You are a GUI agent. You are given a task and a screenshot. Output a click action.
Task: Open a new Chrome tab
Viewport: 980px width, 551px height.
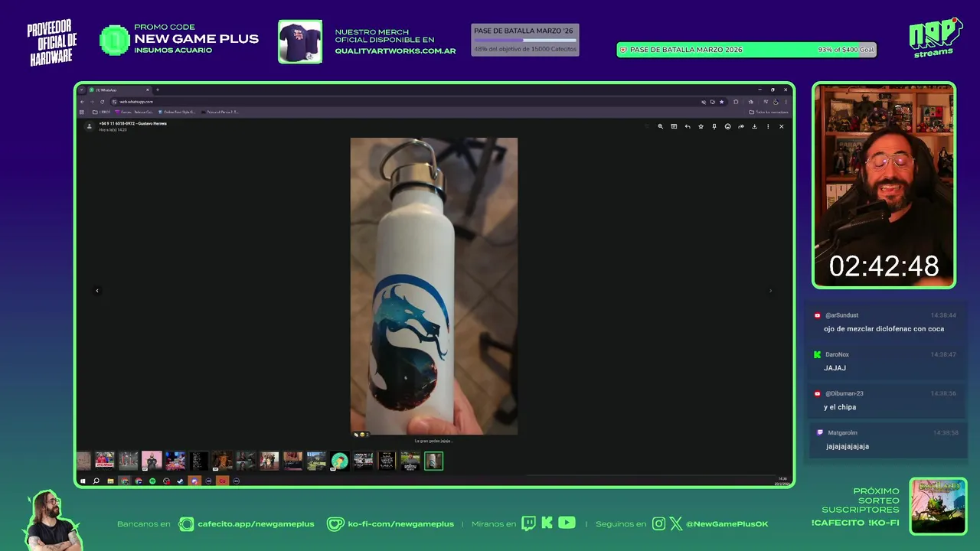point(158,90)
